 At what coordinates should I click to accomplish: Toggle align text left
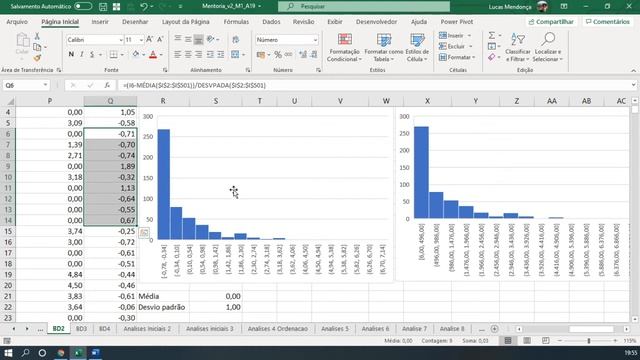[x=178, y=54]
